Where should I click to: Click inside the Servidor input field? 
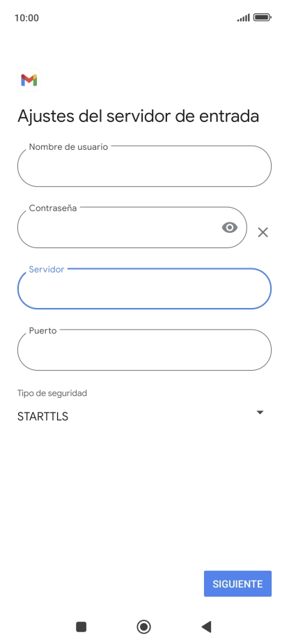pos(145,289)
